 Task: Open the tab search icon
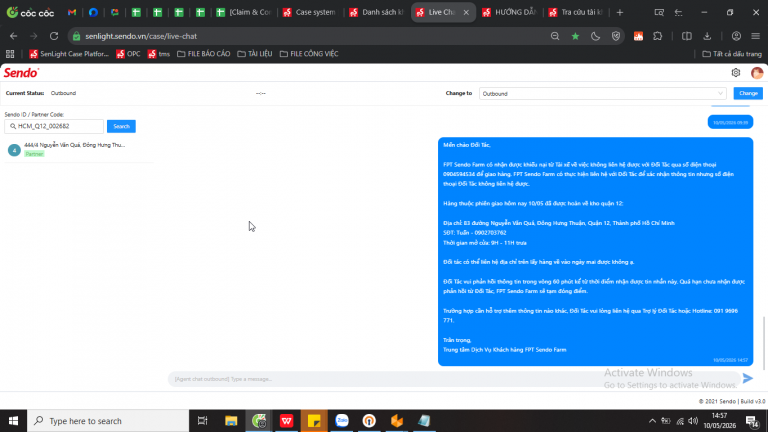click(659, 12)
